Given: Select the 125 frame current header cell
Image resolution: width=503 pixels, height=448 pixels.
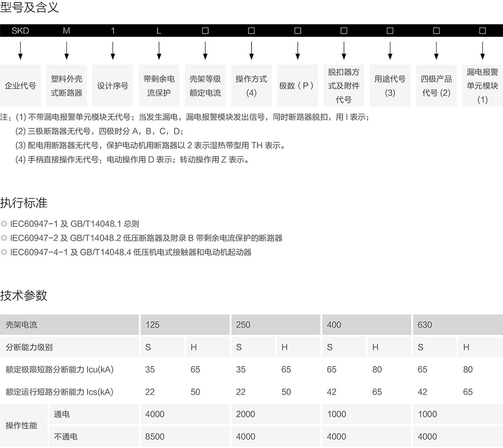Looking at the screenshot, I should [x=185, y=325].
